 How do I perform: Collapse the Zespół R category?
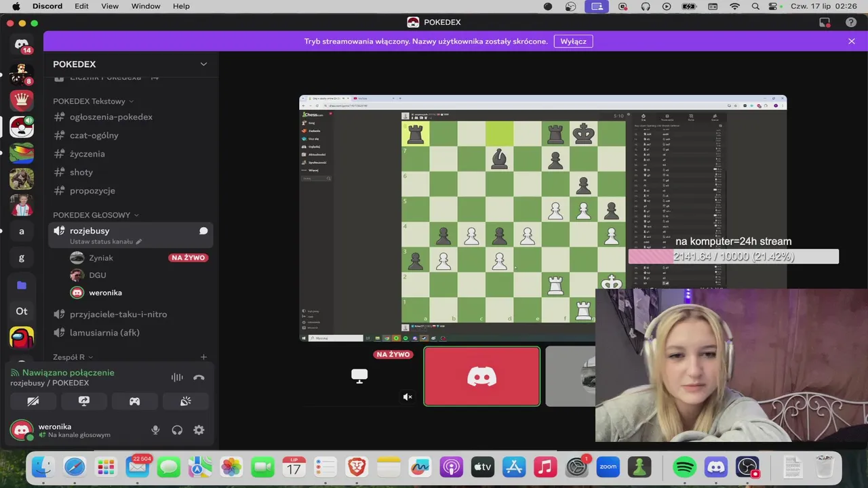click(x=73, y=357)
